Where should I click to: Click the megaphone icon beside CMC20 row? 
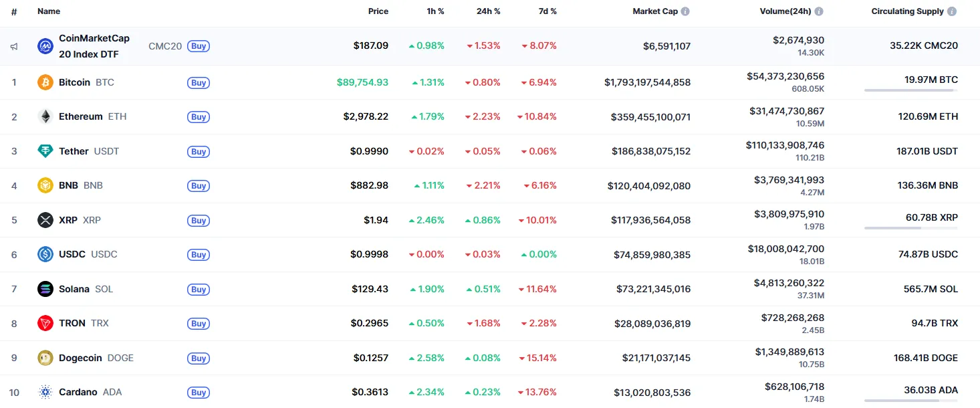(x=14, y=45)
